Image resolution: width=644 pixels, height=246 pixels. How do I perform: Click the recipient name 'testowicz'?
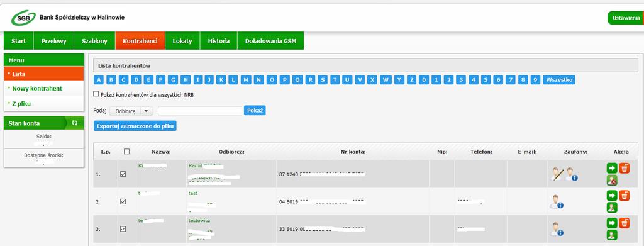(x=199, y=221)
